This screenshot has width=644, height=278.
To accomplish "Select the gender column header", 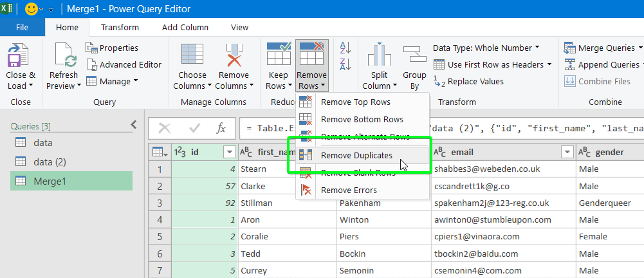I will [x=611, y=153].
